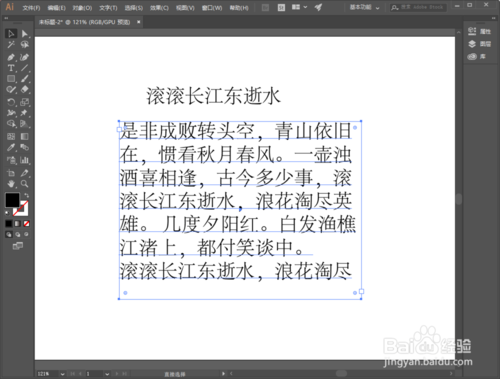Open the 视图(V) menu
Image resolution: width=500 pixels, height=379 pixels.
pos(185,8)
